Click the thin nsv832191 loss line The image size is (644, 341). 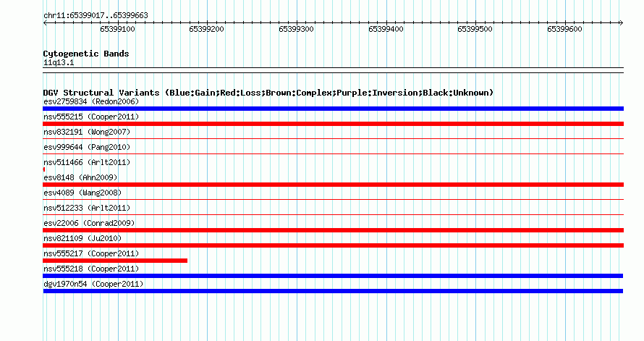click(333, 139)
